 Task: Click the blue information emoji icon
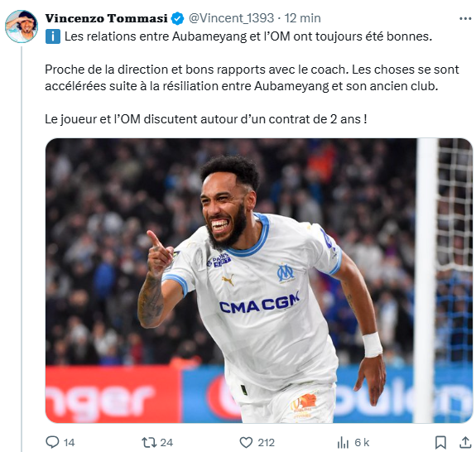click(53, 36)
